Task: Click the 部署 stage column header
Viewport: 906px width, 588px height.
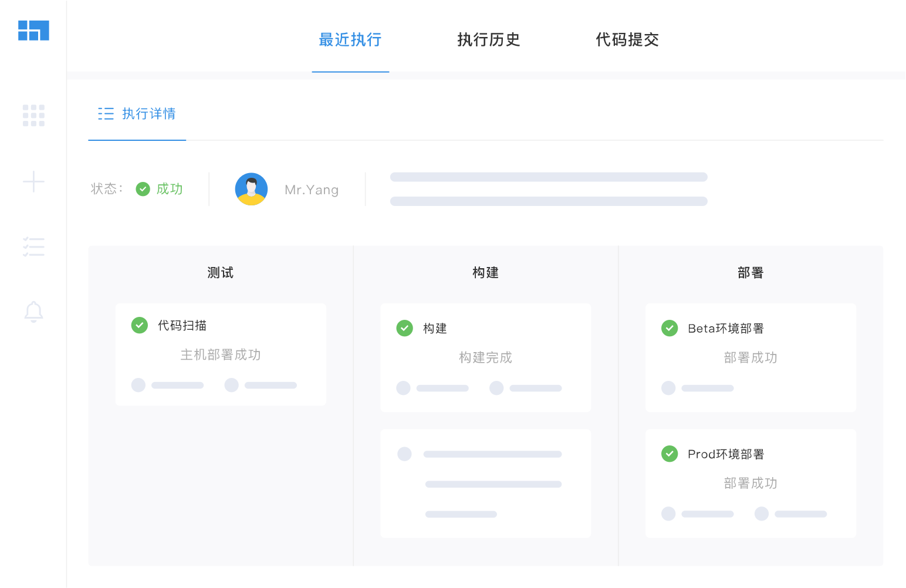Action: coord(751,273)
